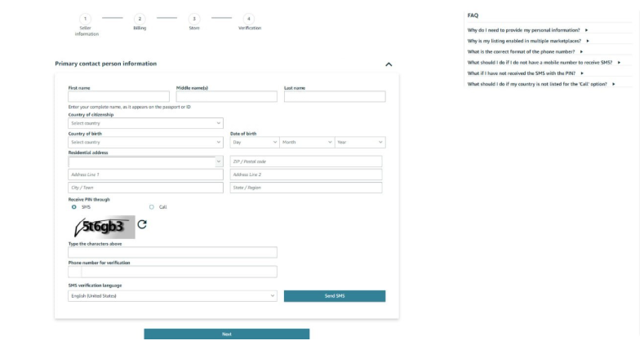Open the birth Day dropdown
The width and height of the screenshot is (644, 354).
click(253, 142)
